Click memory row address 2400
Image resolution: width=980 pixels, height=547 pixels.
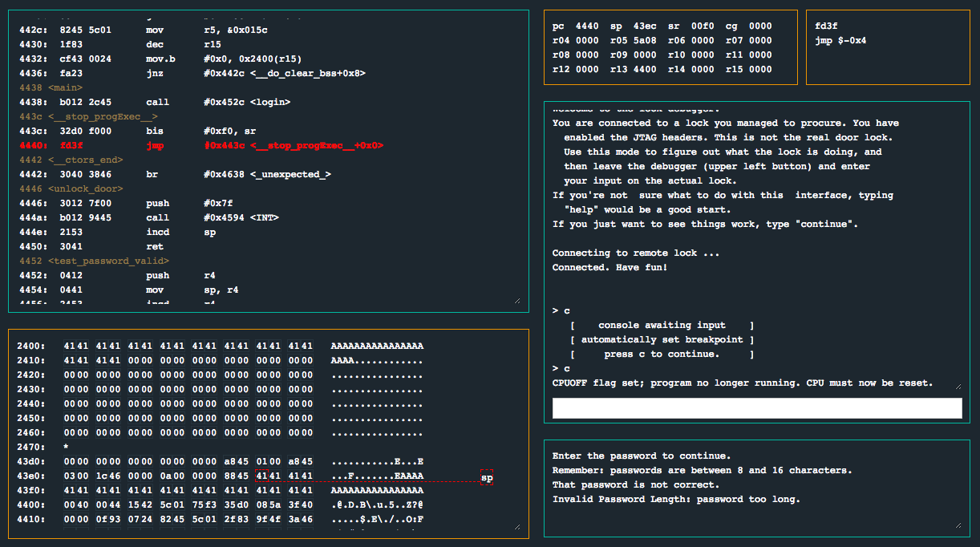point(31,346)
